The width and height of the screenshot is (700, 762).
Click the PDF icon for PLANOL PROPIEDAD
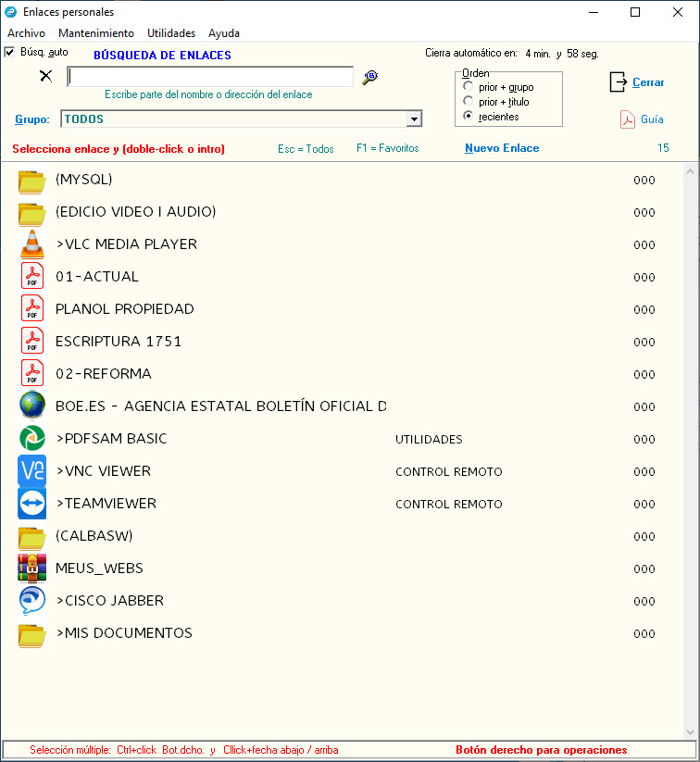(x=32, y=308)
